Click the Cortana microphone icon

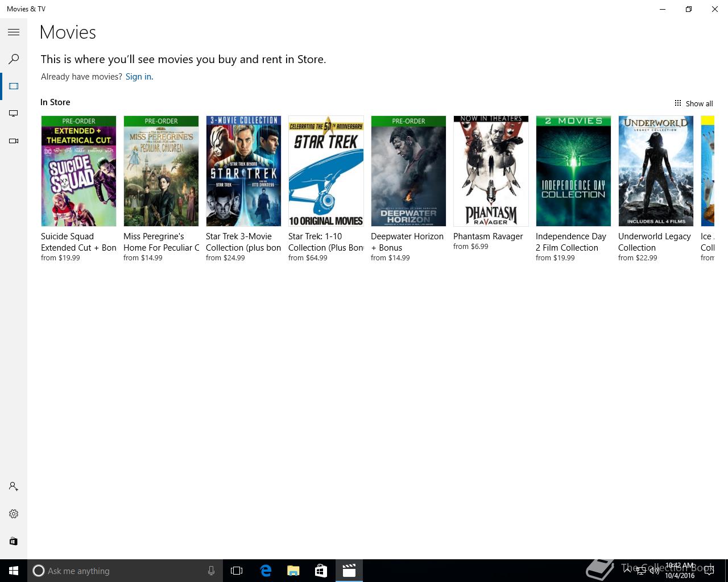[x=211, y=571]
